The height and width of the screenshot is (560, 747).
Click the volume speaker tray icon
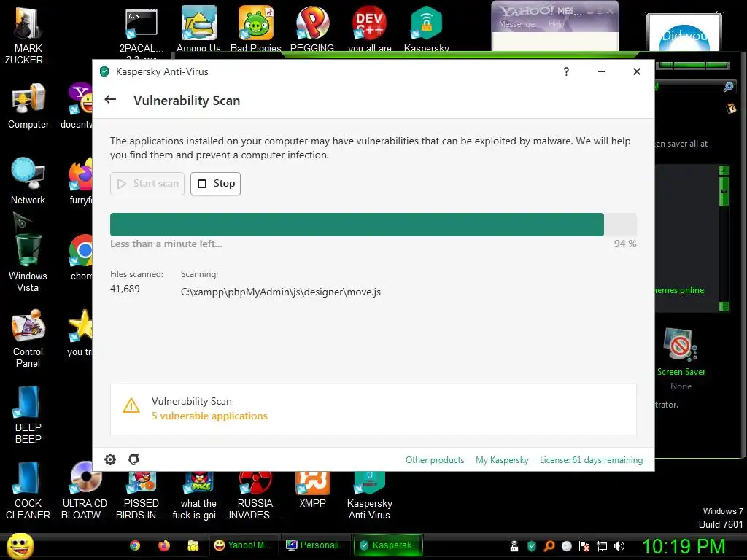619,546
